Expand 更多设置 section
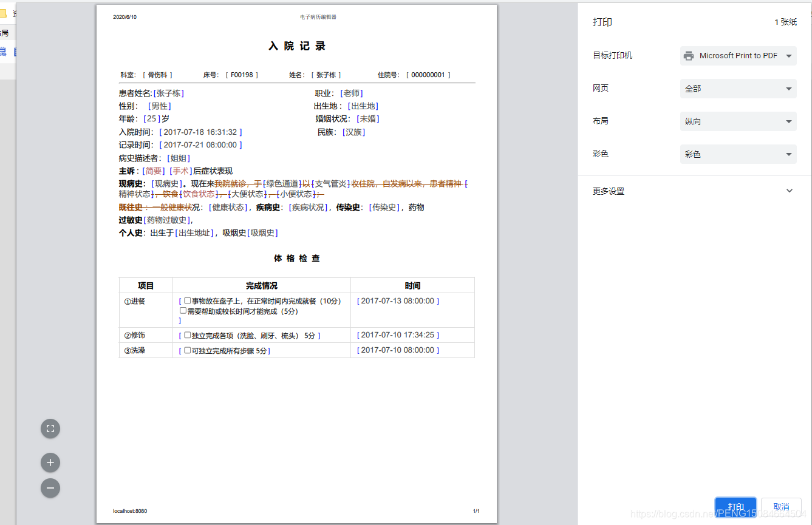Screen dimensions: 812x525 [x=694, y=191]
